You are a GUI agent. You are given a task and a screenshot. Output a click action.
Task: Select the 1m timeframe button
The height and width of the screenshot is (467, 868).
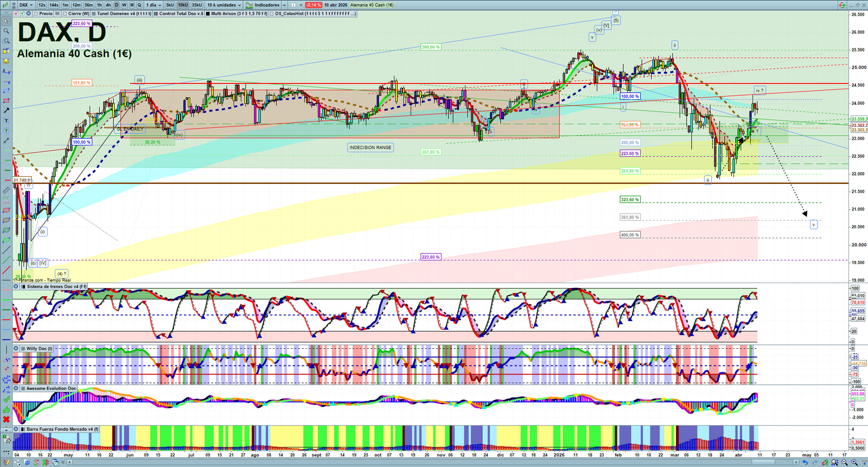pyautogui.click(x=66, y=5)
